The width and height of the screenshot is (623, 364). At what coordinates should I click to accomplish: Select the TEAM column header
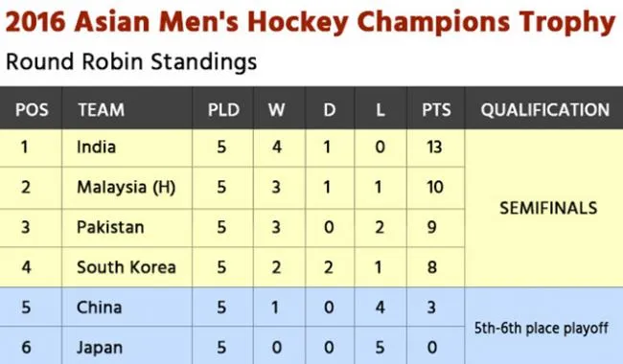[102, 110]
